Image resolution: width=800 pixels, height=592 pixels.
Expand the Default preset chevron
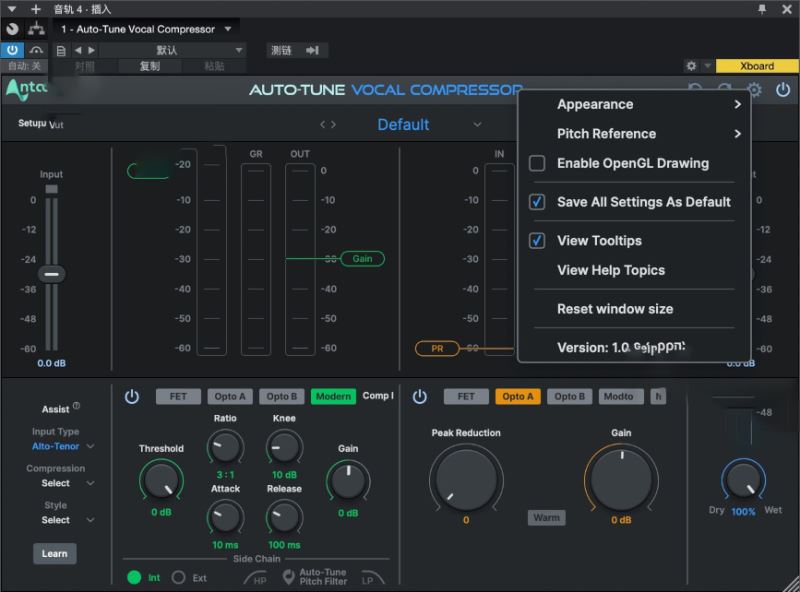(x=477, y=125)
